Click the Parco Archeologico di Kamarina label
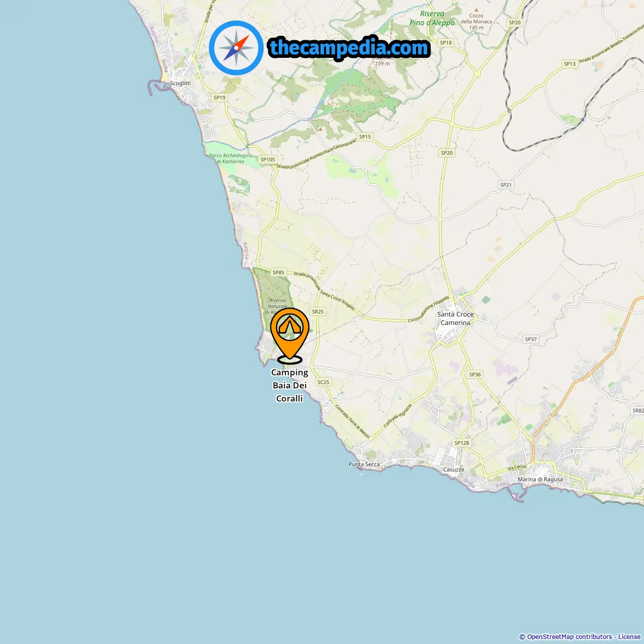Image resolution: width=644 pixels, height=644 pixels. 230,158
